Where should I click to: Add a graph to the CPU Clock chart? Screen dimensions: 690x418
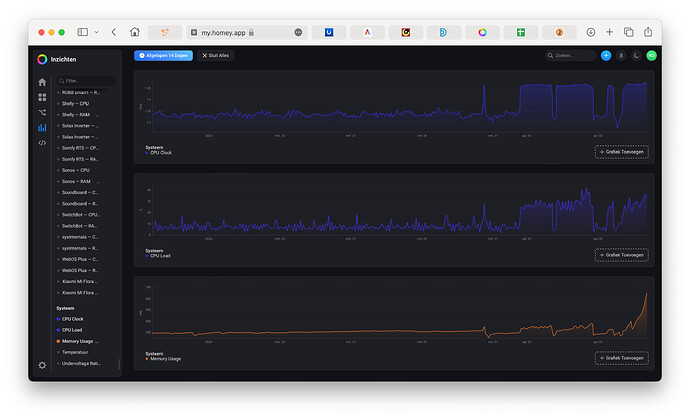coord(622,152)
